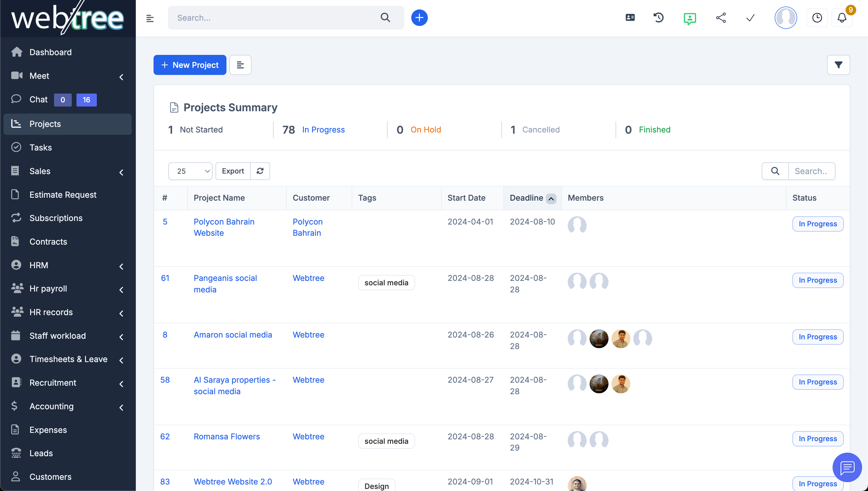
Task: Click In Progress status of Amaron social media
Action: point(818,337)
